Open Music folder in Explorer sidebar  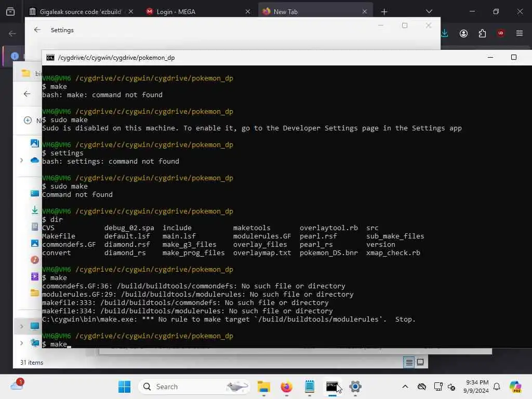tap(35, 260)
